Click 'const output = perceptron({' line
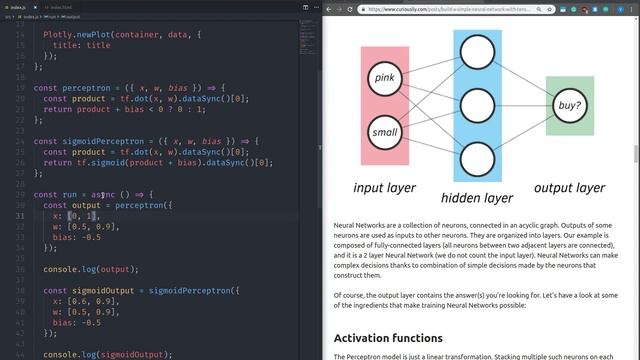 click(108, 205)
